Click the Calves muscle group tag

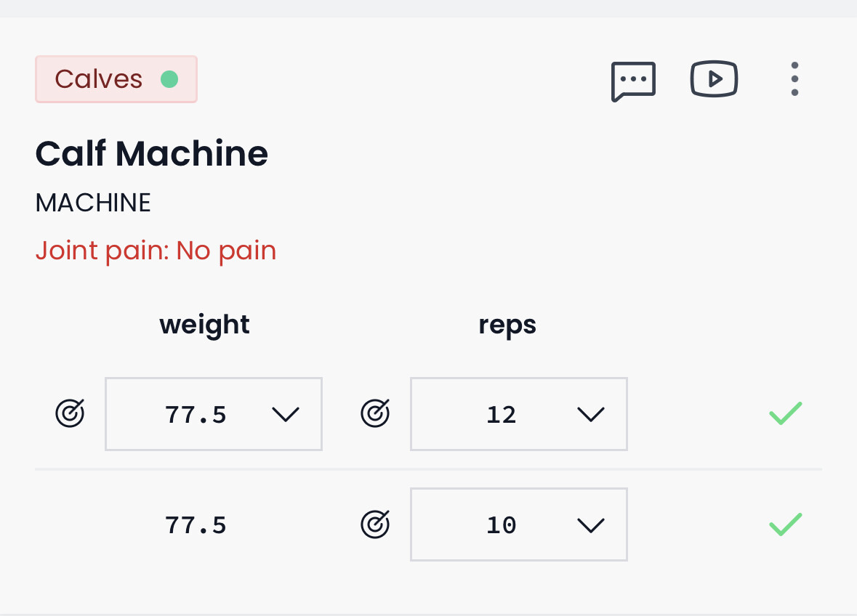pyautogui.click(x=100, y=79)
